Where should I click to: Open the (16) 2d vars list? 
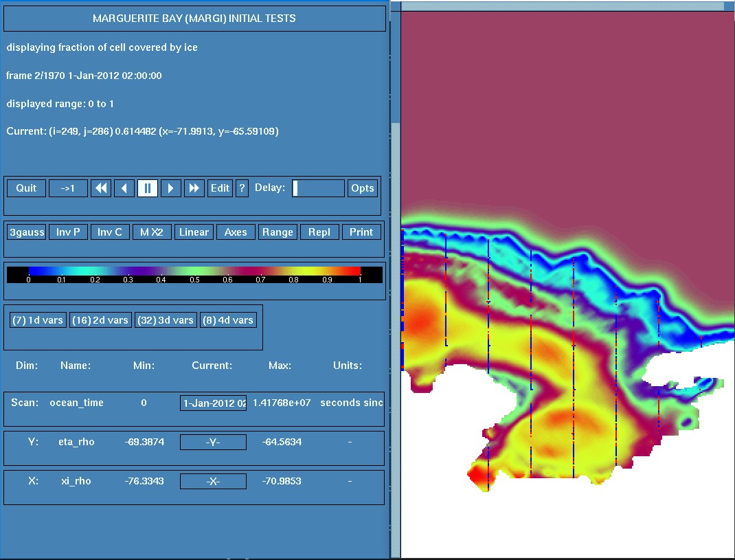click(x=100, y=320)
